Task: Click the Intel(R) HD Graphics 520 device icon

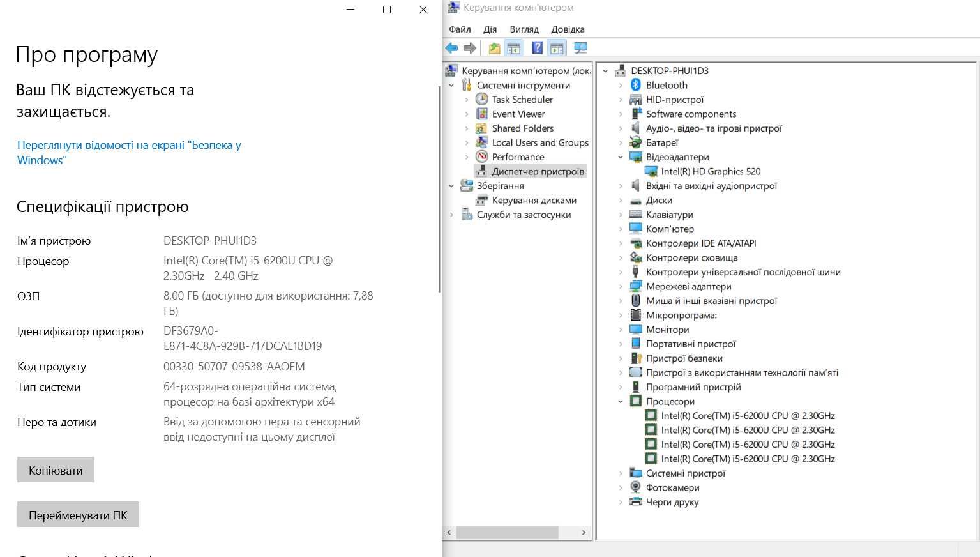Action: [651, 171]
